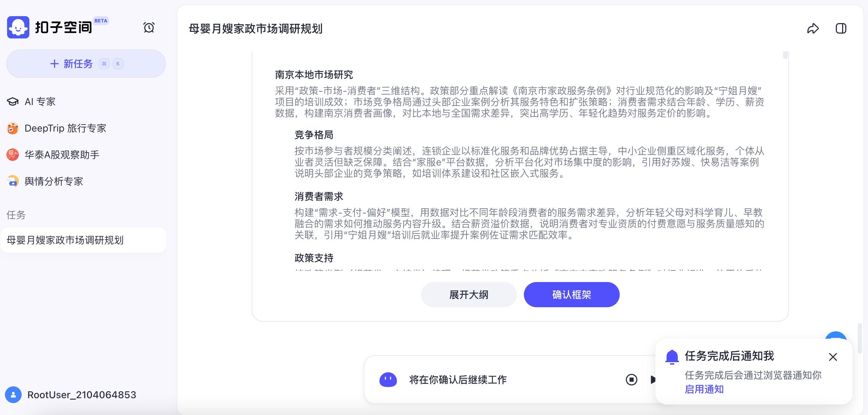This screenshot has height=415, width=868.
Task: Open the 华泰A股观察助手 assistant
Action: pyautogui.click(x=62, y=155)
